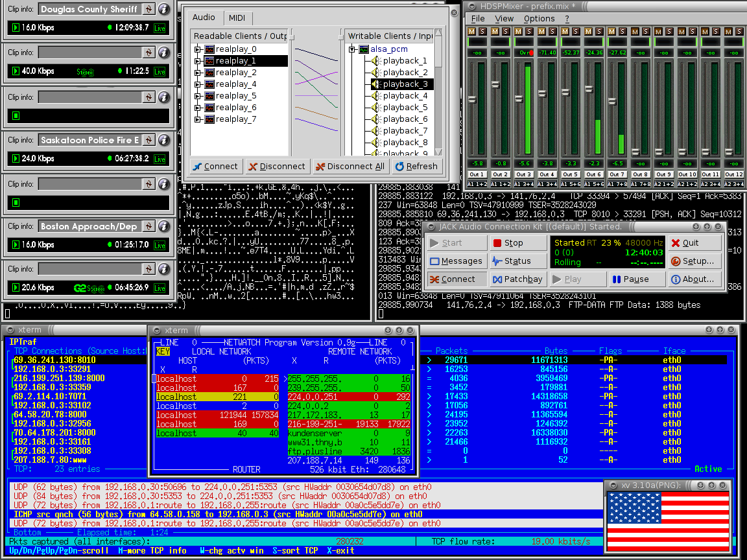Viewport: 747px width, 560px height.
Task: Click play icon on 20.6 Kbps player
Action: [16, 288]
